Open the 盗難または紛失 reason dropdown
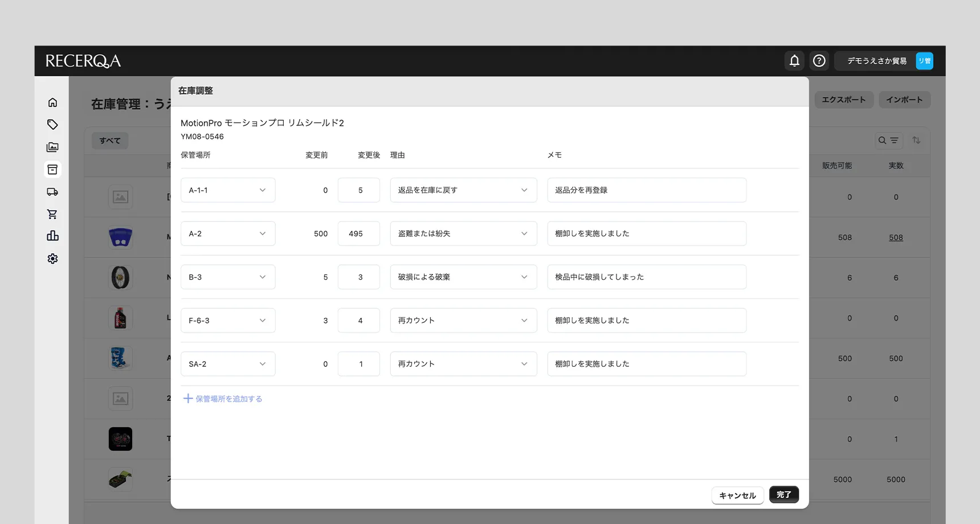This screenshot has width=980, height=524. tap(463, 234)
